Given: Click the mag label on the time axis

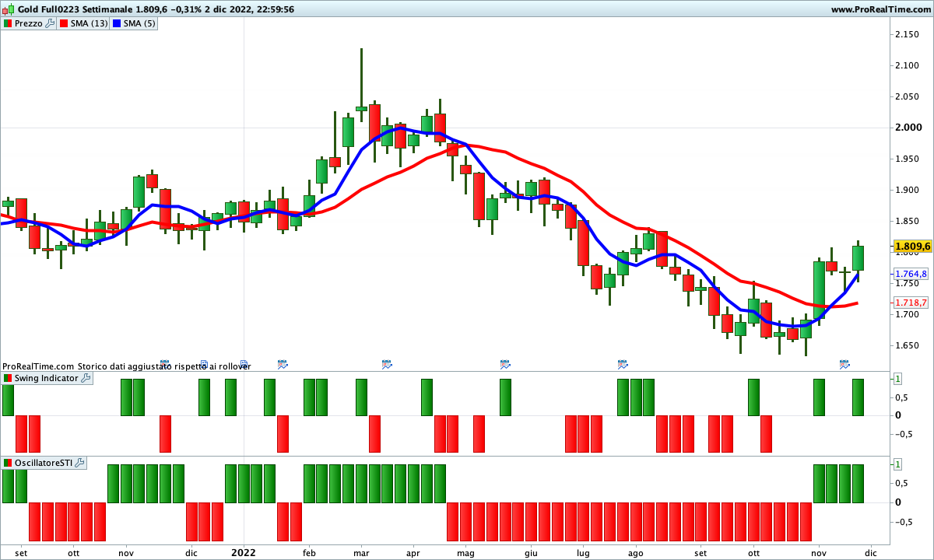Looking at the screenshot, I should (465, 553).
